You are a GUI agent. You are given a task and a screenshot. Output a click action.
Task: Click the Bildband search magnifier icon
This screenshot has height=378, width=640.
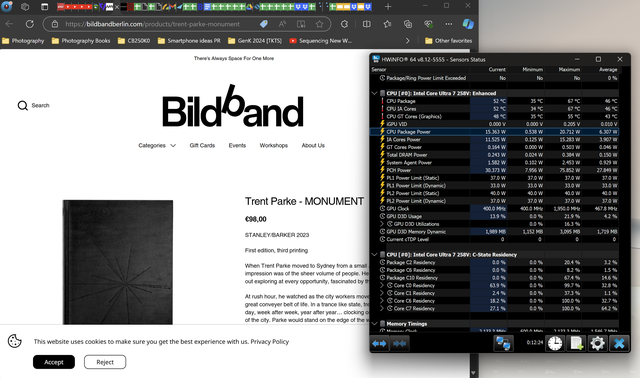[x=22, y=106]
